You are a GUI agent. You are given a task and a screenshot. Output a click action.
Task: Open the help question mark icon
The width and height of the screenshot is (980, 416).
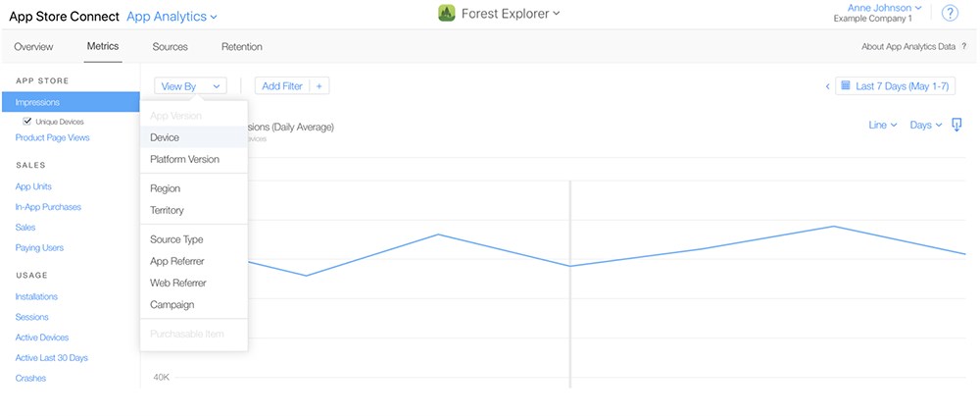[x=950, y=13]
